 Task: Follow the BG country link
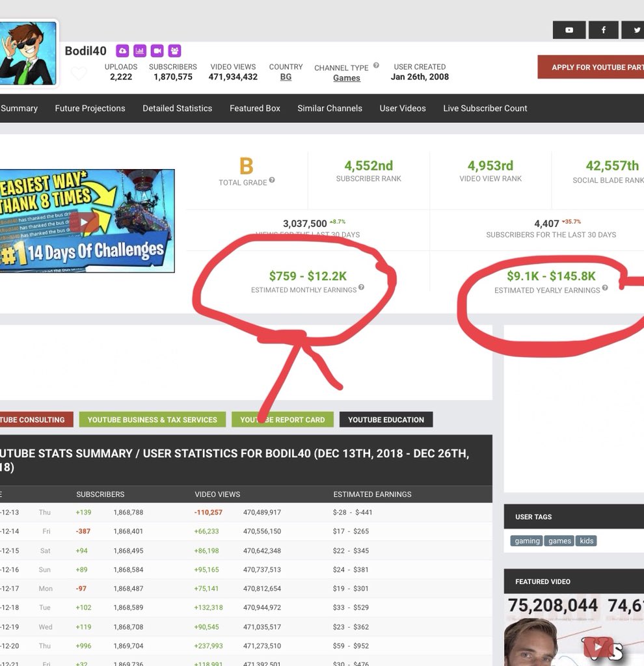286,77
